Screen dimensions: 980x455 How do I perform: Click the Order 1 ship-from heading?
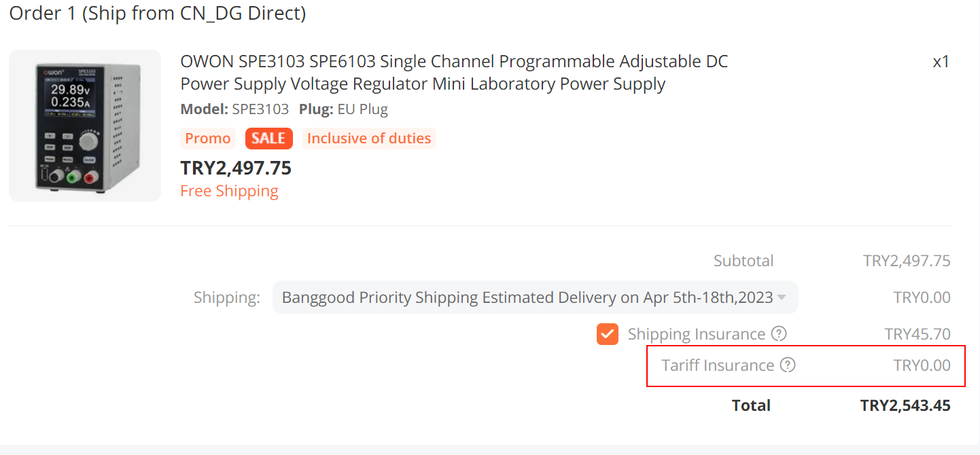158,14
